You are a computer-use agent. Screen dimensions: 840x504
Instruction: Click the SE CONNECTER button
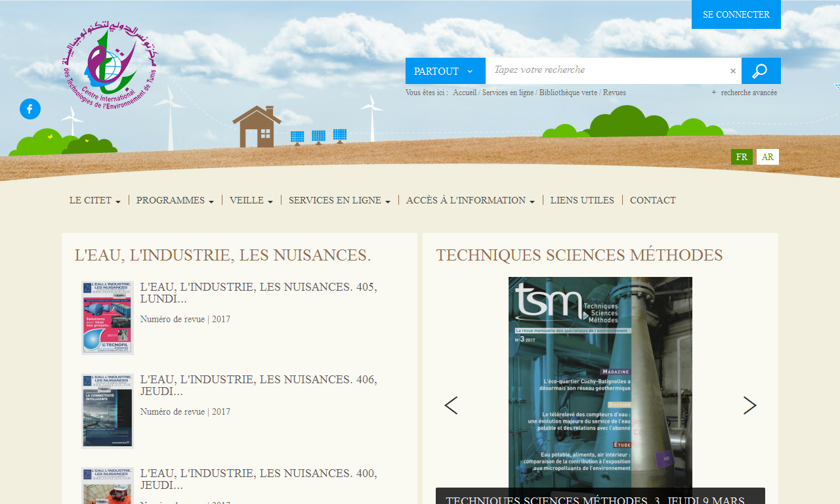pyautogui.click(x=736, y=14)
